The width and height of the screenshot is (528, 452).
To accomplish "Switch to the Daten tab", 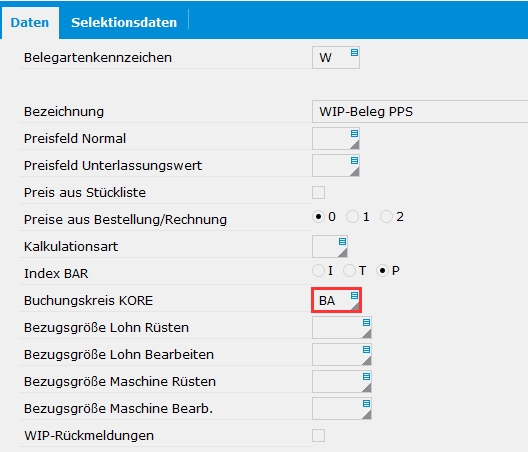I will pyautogui.click(x=30, y=23).
